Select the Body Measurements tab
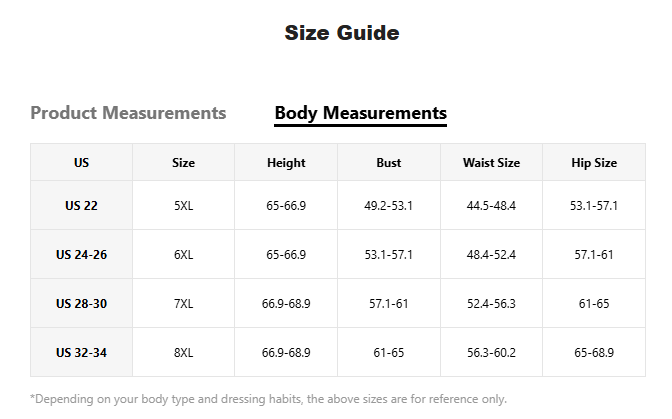The image size is (672, 419). click(x=360, y=113)
